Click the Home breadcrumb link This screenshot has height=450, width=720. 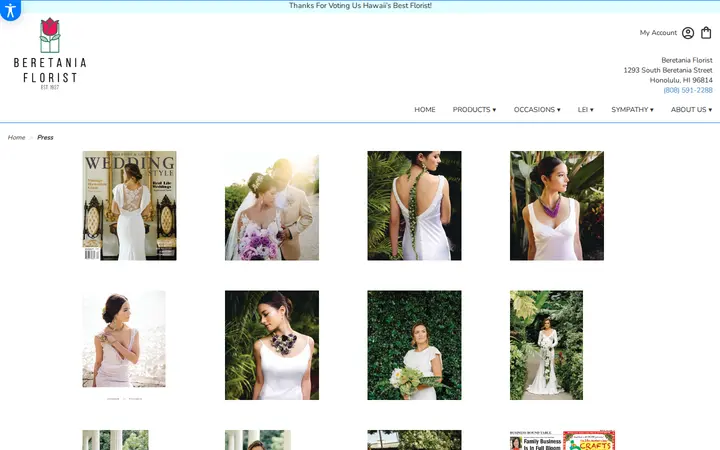coord(17,137)
